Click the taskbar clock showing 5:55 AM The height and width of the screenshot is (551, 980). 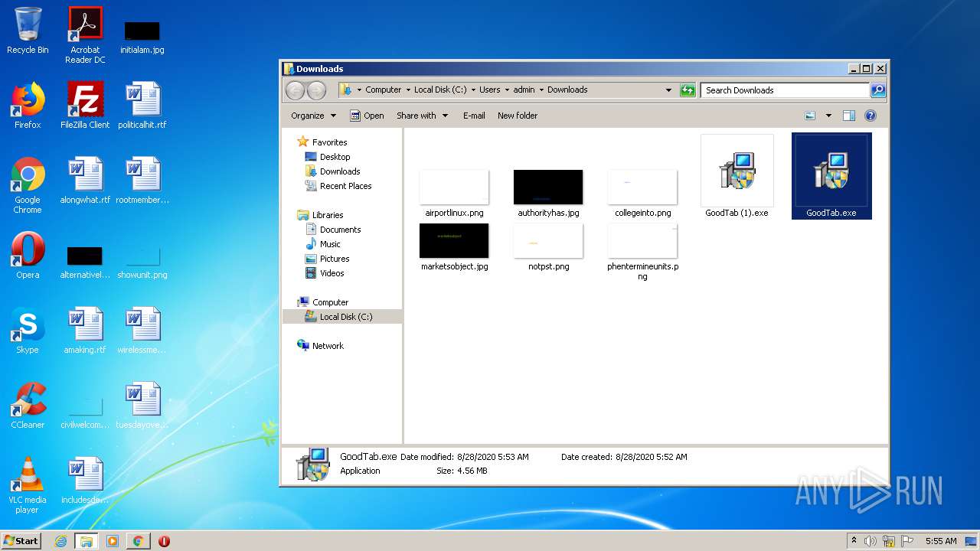(941, 541)
